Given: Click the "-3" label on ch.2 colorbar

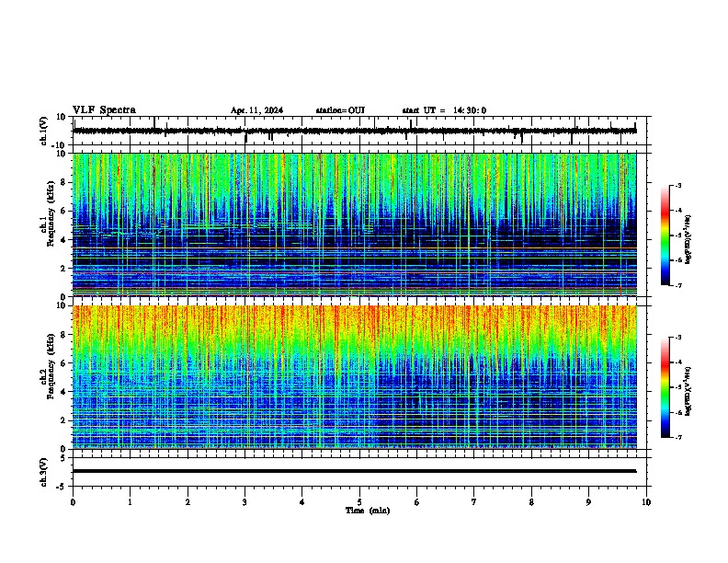Looking at the screenshot, I should point(677,338).
